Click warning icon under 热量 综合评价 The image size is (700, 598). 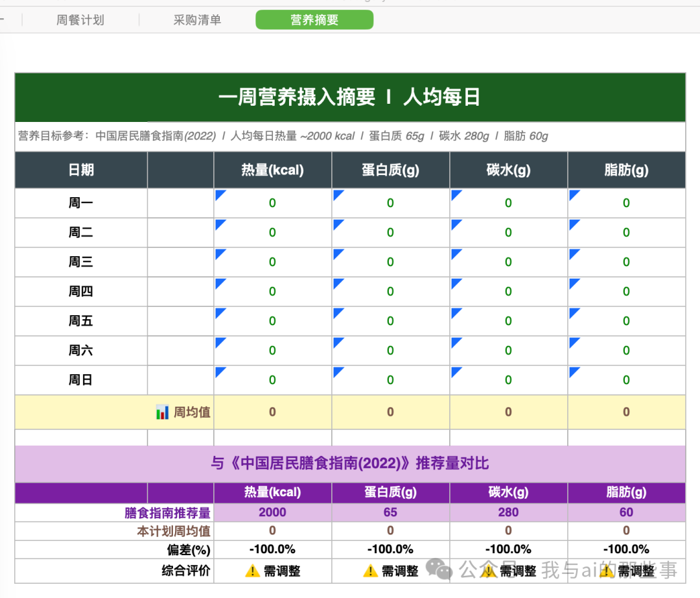(252, 570)
